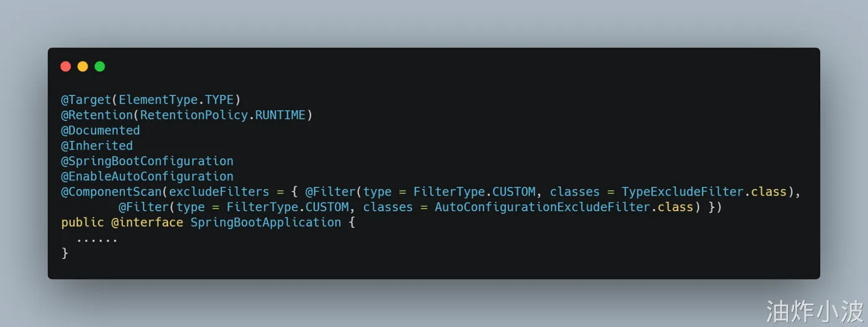The width and height of the screenshot is (868, 327).
Task: Select RetentionPolicy.RUNTIME in the code
Action: click(x=223, y=115)
